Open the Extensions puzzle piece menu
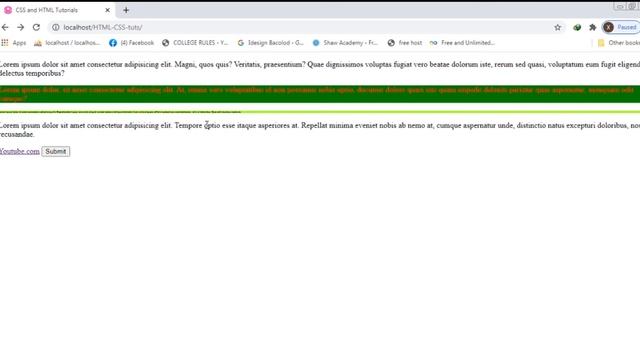This screenshot has height=360, width=640. [593, 27]
